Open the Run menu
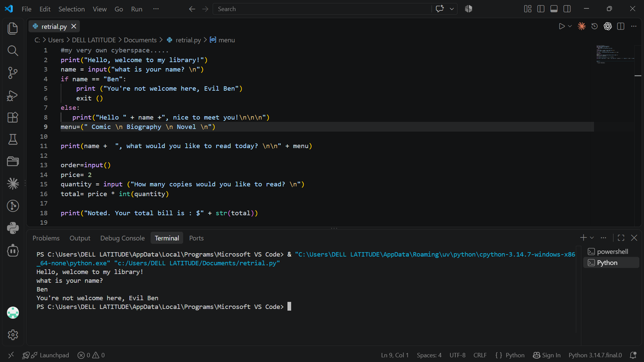The height and width of the screenshot is (362, 644). (x=137, y=9)
